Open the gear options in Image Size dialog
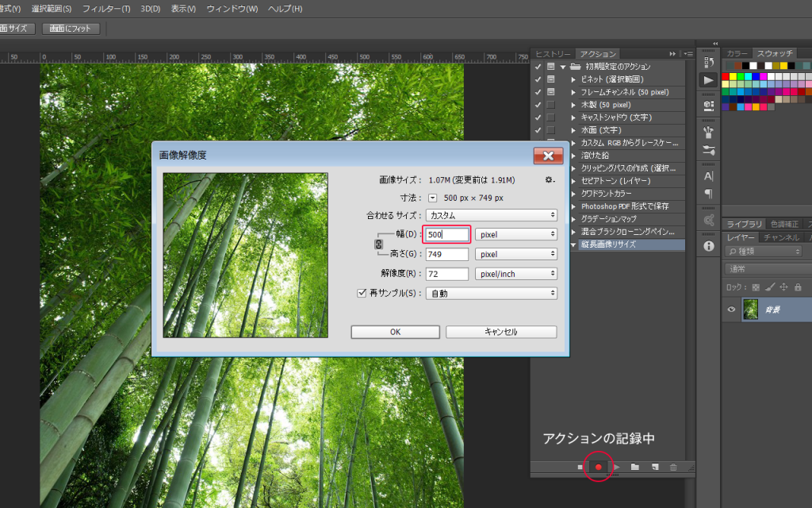 pyautogui.click(x=550, y=180)
